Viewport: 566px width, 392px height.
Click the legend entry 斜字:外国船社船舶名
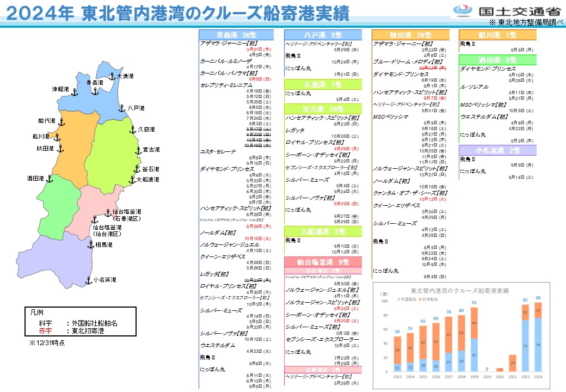78,323
